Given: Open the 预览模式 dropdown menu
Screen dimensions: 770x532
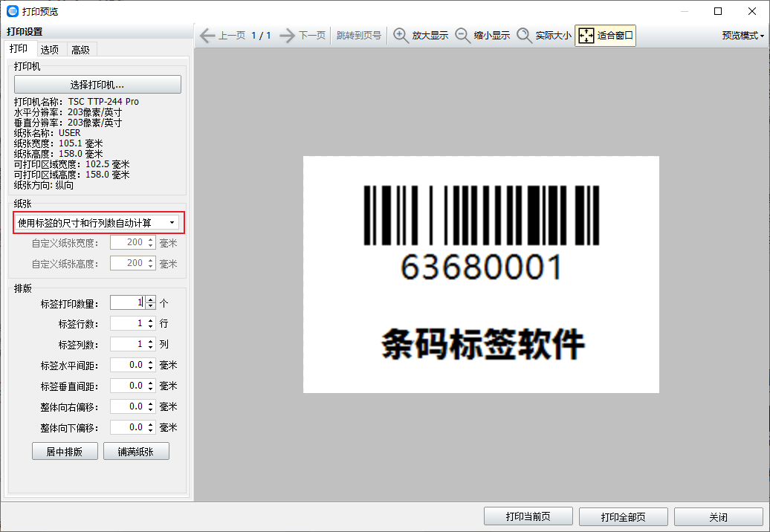Looking at the screenshot, I should (743, 36).
